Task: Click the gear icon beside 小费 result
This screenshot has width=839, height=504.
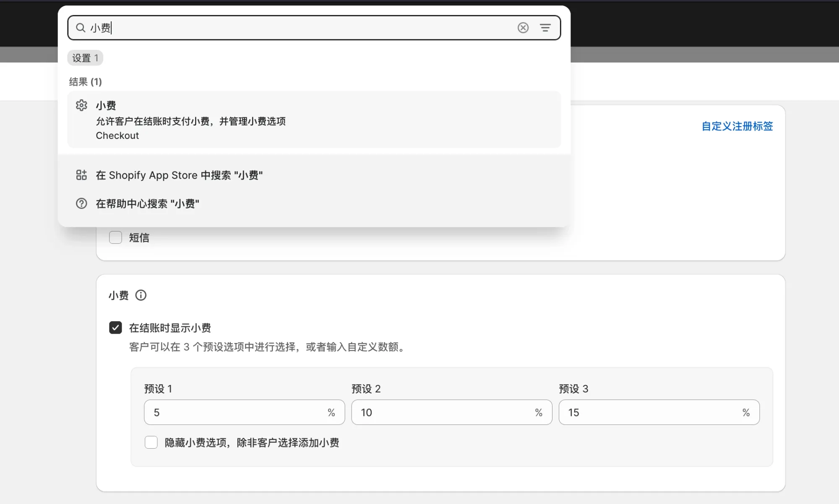Action: point(81,106)
